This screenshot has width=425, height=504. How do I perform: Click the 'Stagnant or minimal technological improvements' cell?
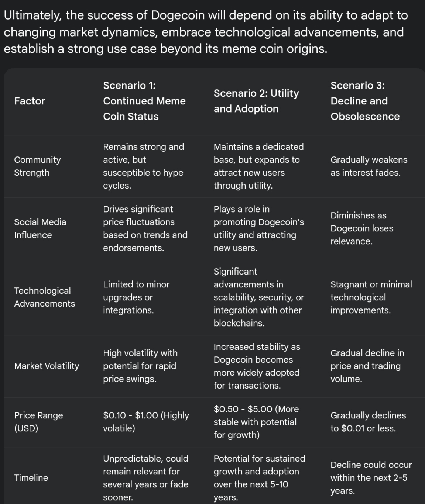[x=371, y=297]
